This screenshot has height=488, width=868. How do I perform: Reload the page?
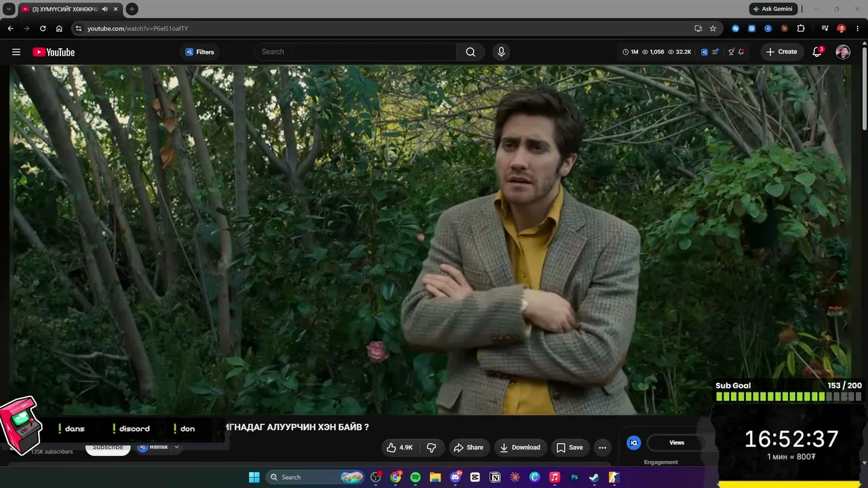click(43, 28)
